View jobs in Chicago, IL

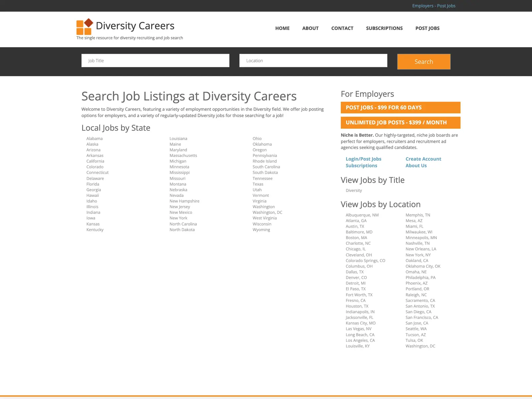[x=356, y=249]
